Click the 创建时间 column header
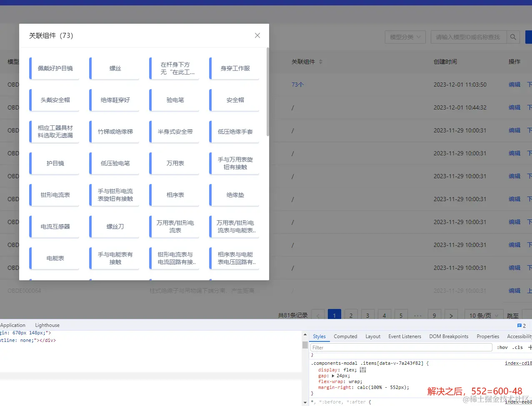This screenshot has width=532, height=406. 445,62
